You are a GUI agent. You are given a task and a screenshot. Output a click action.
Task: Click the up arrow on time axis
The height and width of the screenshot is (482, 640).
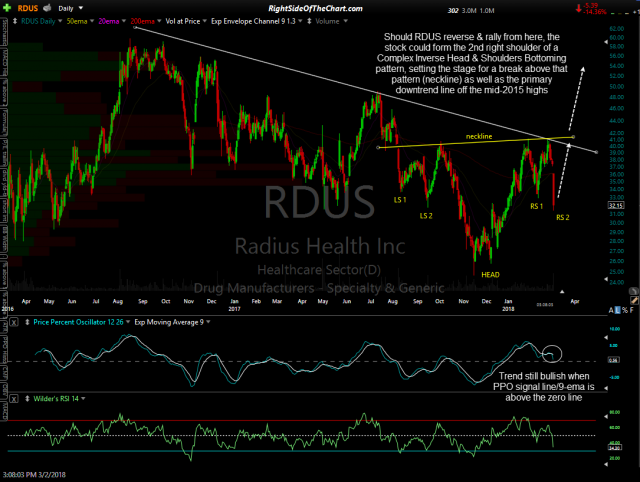[x=562, y=291]
